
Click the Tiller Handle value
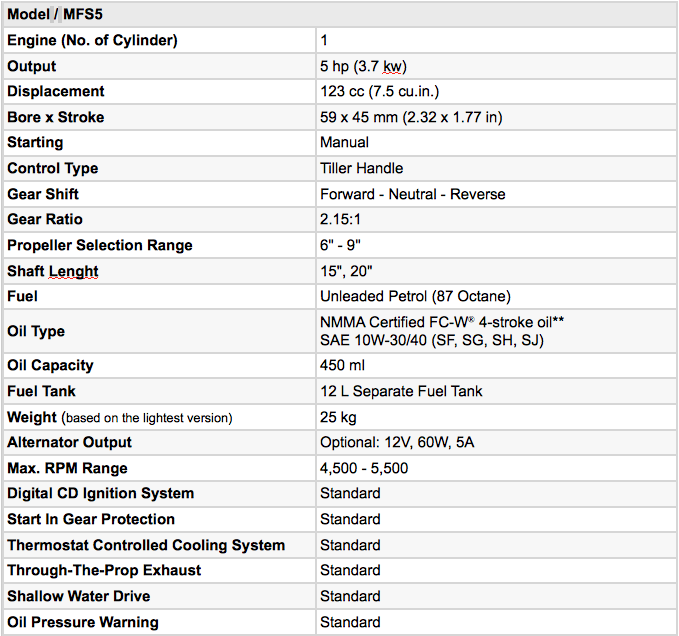tap(361, 168)
